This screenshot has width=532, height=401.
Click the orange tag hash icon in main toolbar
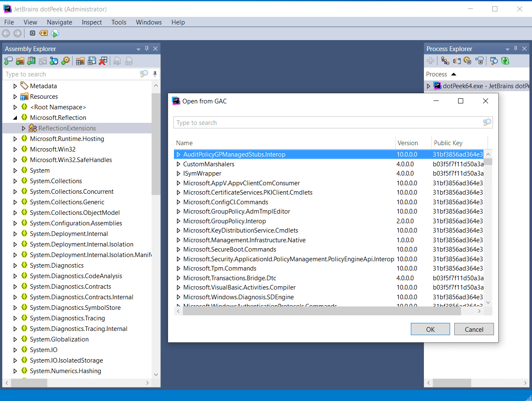coord(43,33)
